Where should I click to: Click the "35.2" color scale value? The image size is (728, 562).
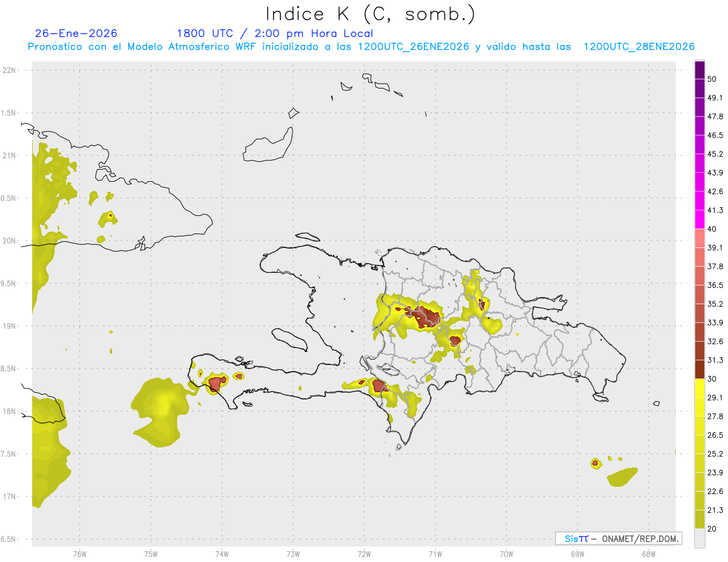coord(715,304)
